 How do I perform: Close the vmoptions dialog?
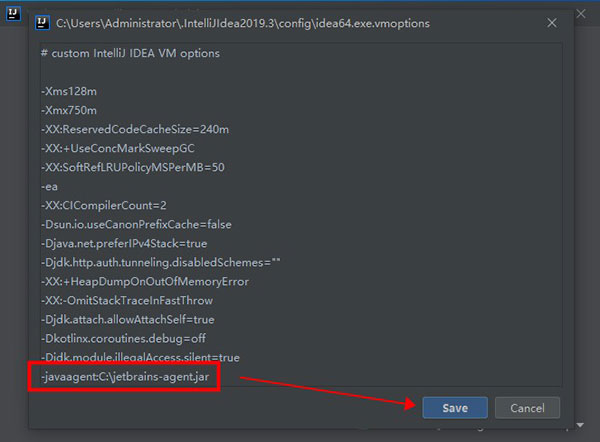pyautogui.click(x=552, y=23)
